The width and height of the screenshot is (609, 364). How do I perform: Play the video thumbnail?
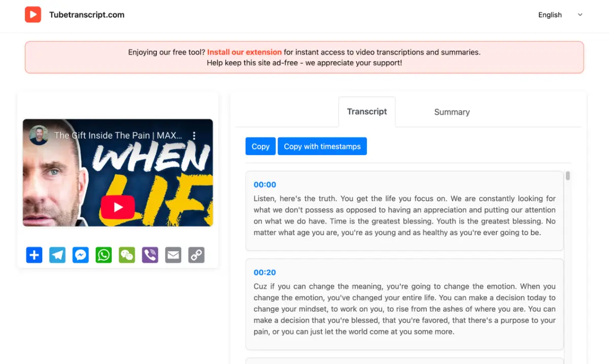(118, 207)
